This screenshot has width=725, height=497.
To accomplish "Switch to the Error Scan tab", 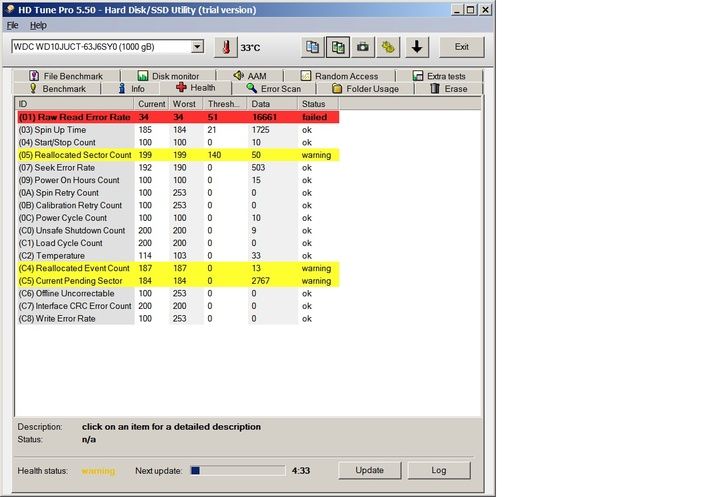I will pyautogui.click(x=273, y=89).
